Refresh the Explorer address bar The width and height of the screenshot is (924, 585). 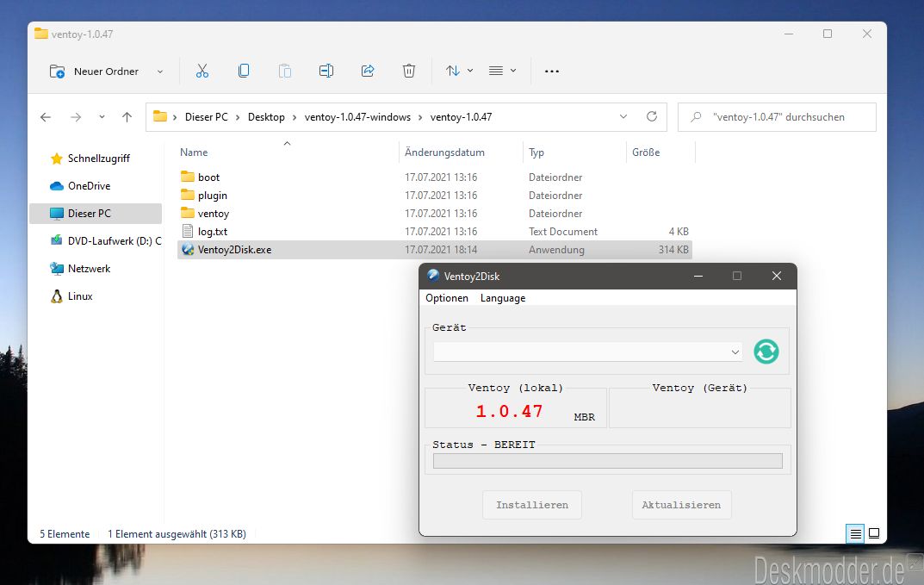click(x=652, y=117)
